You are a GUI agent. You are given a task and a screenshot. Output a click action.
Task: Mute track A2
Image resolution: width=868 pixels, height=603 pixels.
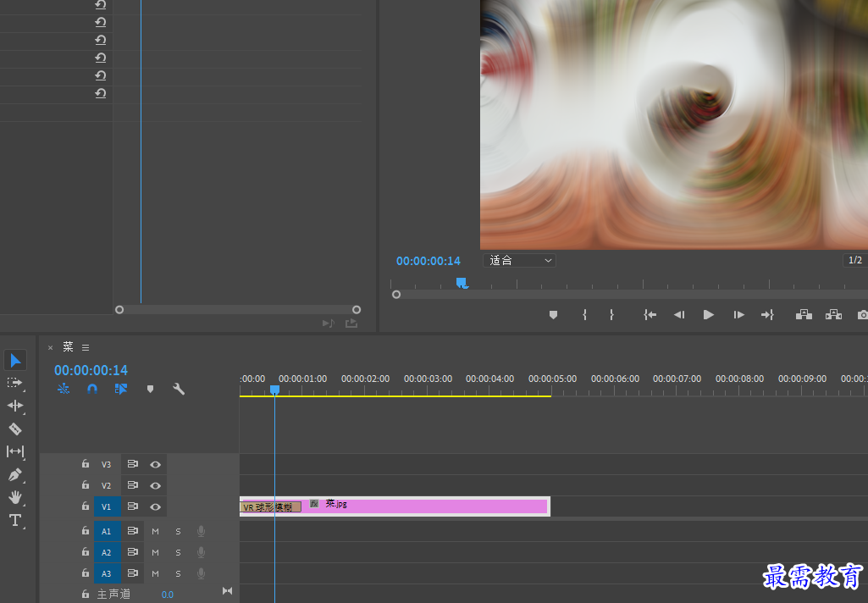tap(156, 553)
